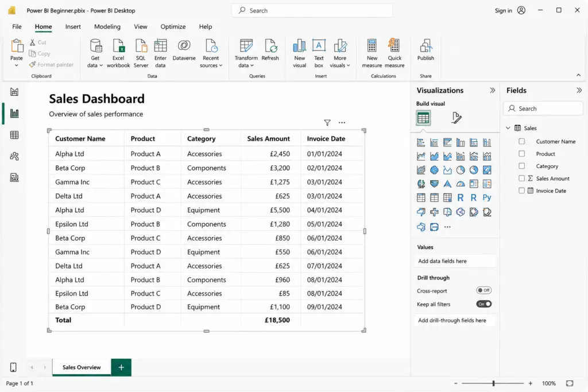
Task: Zoom out with the minus button
Action: pyautogui.click(x=455, y=383)
